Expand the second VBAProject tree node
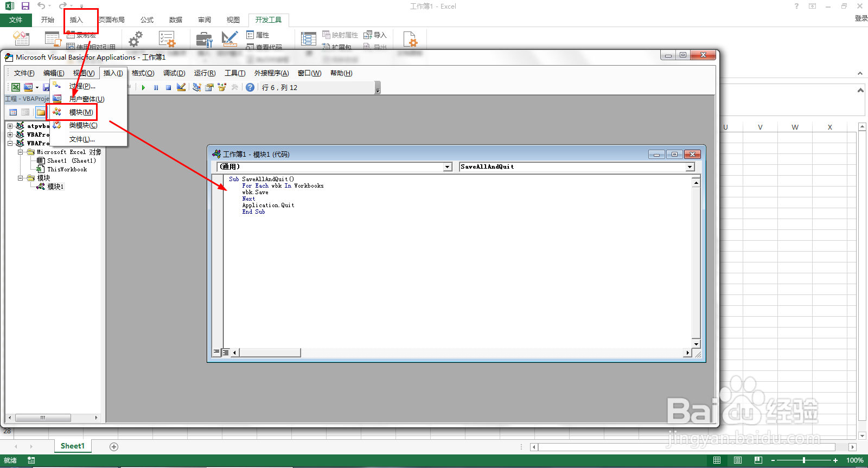The height and width of the screenshot is (468, 868). point(10,134)
